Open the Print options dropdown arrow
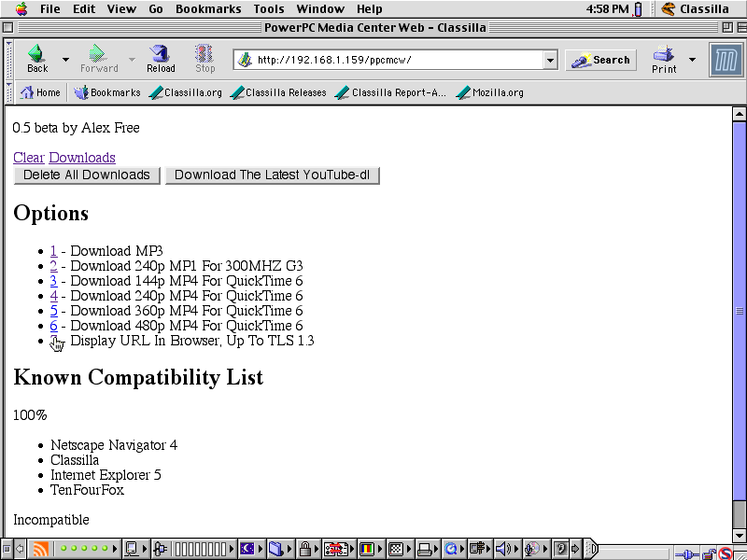Viewport: 747px width, 560px height. click(692, 60)
